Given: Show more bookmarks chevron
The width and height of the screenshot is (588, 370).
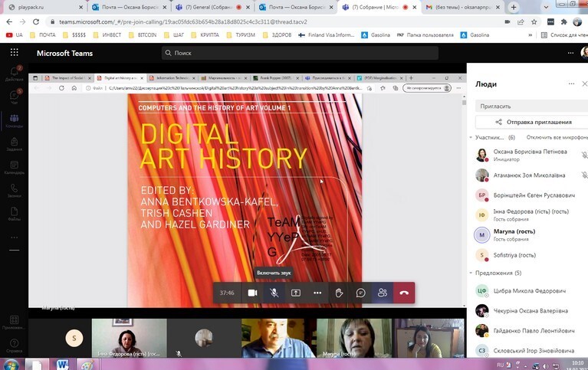Looking at the screenshot, I should (x=530, y=35).
